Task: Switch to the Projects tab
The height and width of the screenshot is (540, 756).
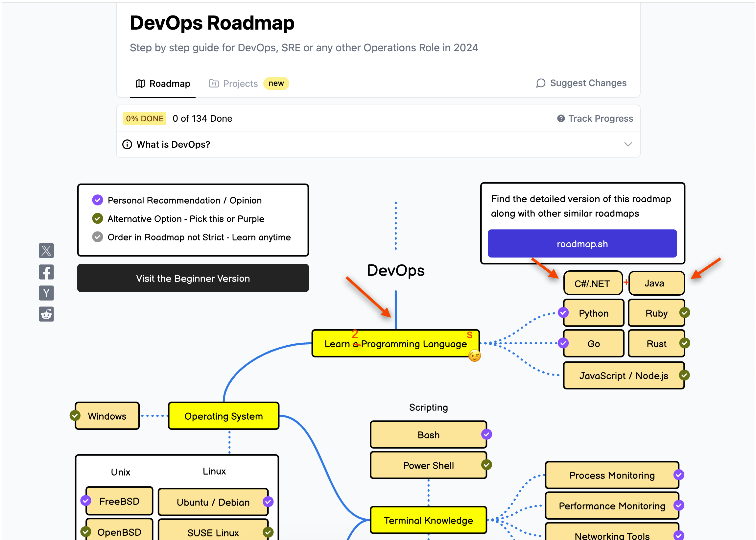Action: [x=240, y=83]
